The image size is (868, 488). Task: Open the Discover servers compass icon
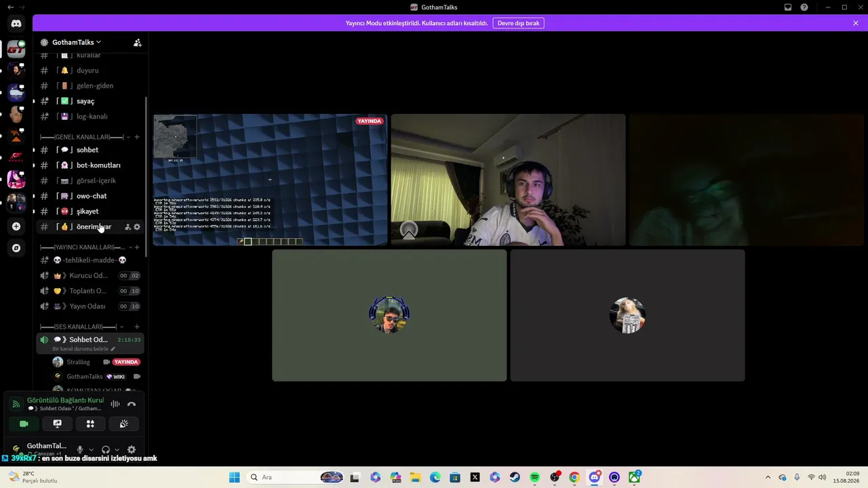(x=16, y=248)
